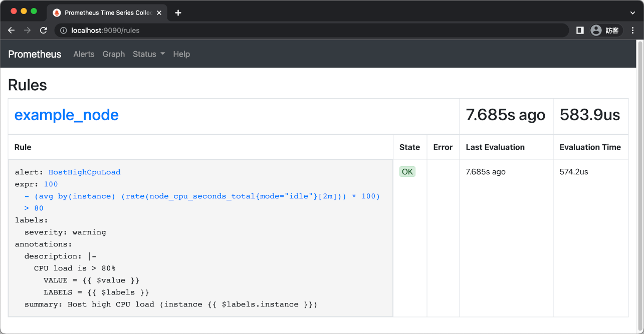Open the example_node rule group link
Screen dimensions: 644x334
tap(67, 115)
